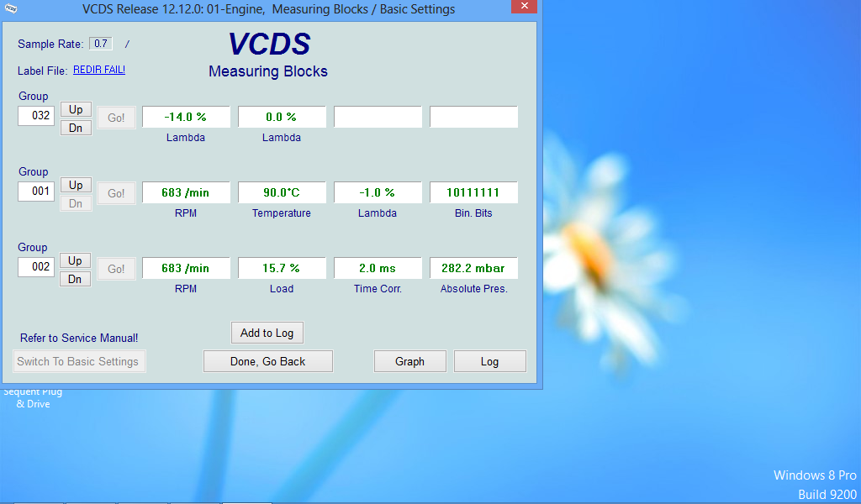
Task: Click the Time Corr. label
Action: (x=378, y=288)
